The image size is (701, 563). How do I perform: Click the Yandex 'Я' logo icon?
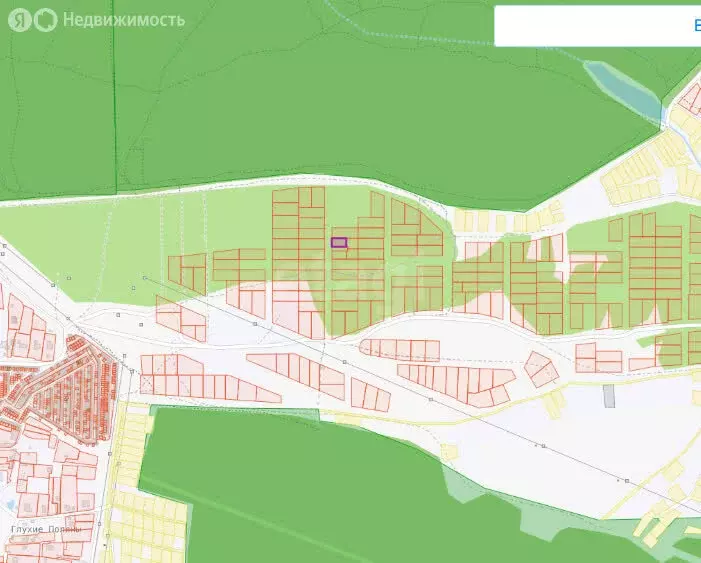coord(17,19)
